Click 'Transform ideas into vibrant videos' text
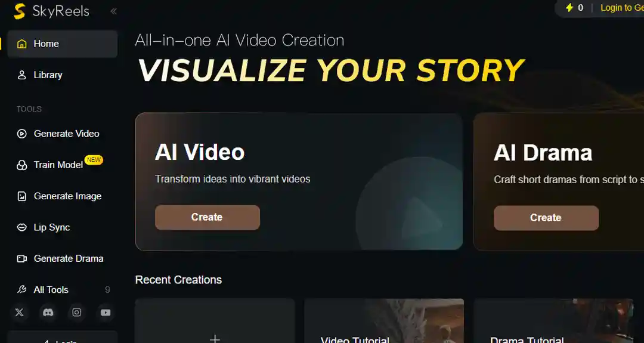The width and height of the screenshot is (644, 343). 233,179
